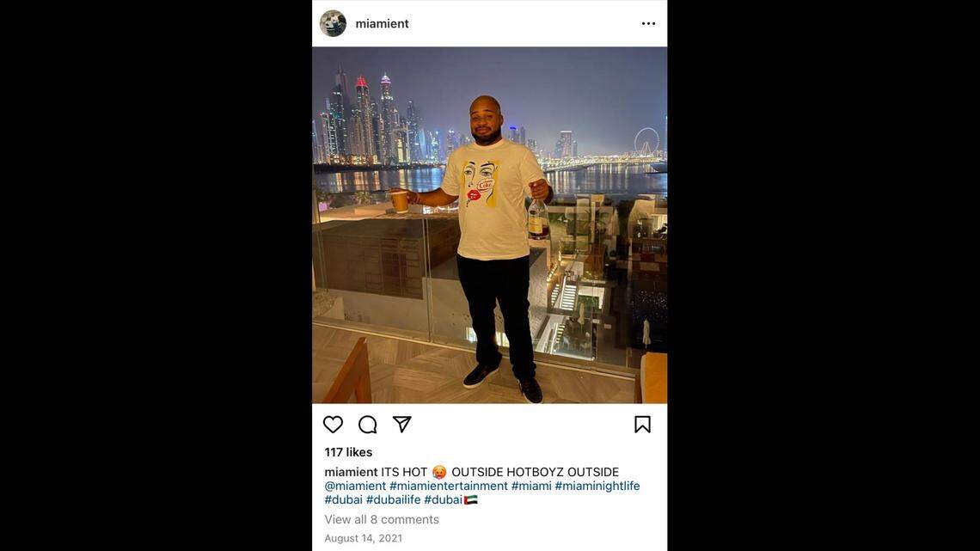Open the @miamient mention in the caption

tap(355, 486)
